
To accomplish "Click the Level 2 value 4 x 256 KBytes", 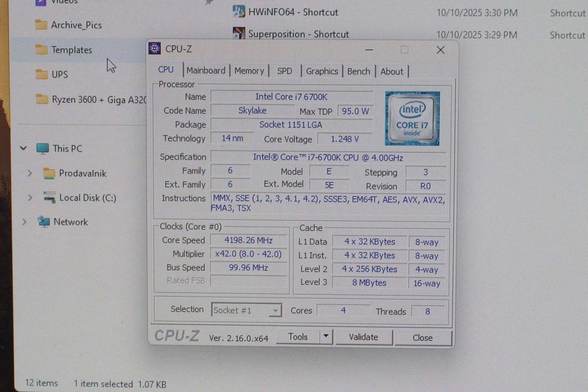I will pos(370,269).
